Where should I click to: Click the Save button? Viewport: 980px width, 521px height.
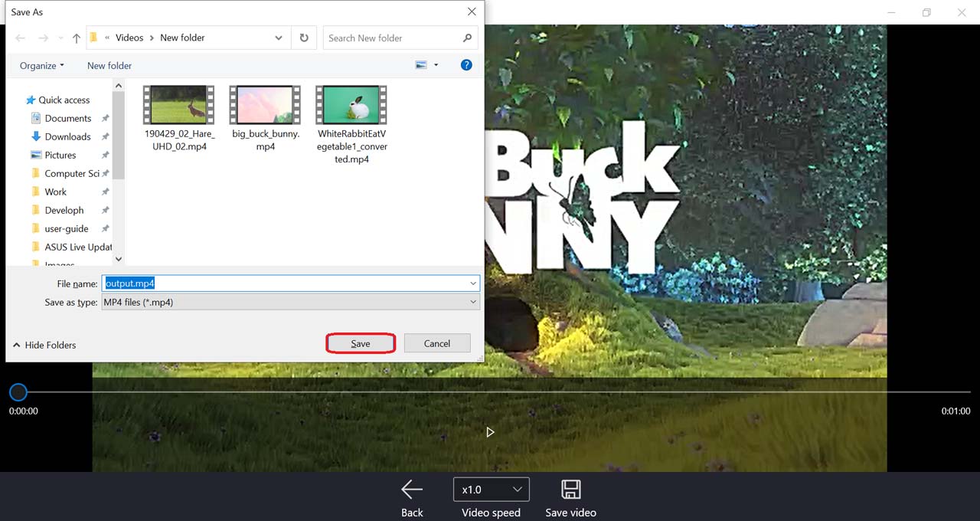pyautogui.click(x=361, y=343)
